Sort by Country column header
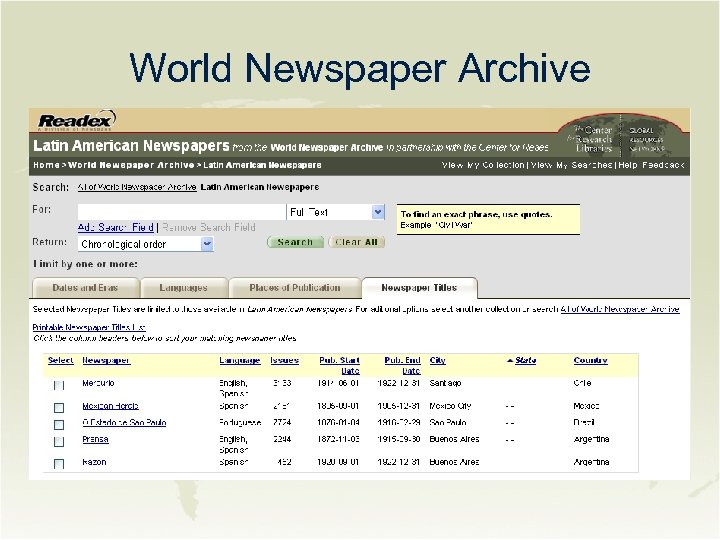Image resolution: width=720 pixels, height=540 pixels. [x=591, y=360]
